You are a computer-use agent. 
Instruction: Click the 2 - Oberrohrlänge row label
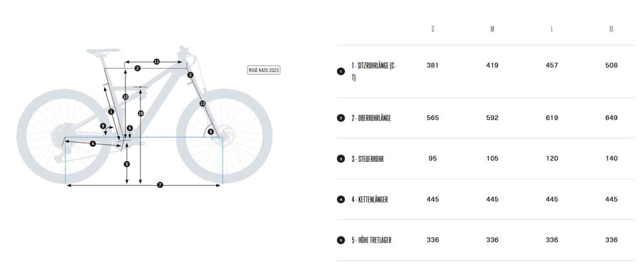tap(371, 118)
